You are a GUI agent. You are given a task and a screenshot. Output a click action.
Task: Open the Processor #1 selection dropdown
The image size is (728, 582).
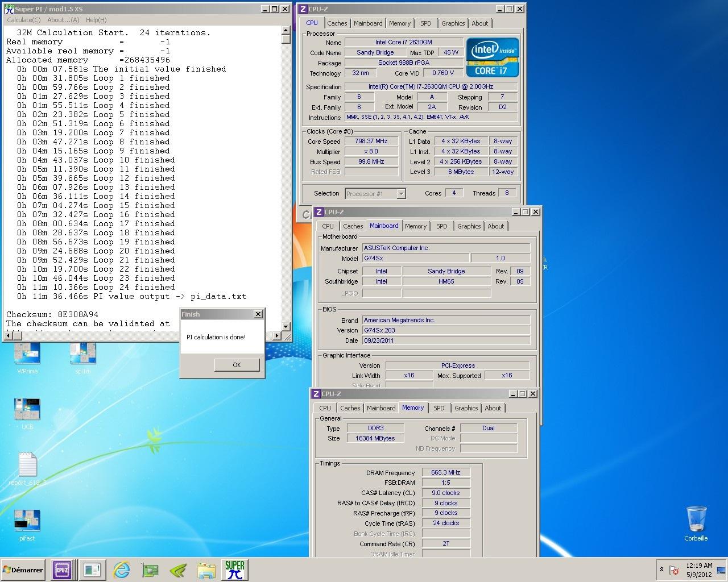point(375,194)
